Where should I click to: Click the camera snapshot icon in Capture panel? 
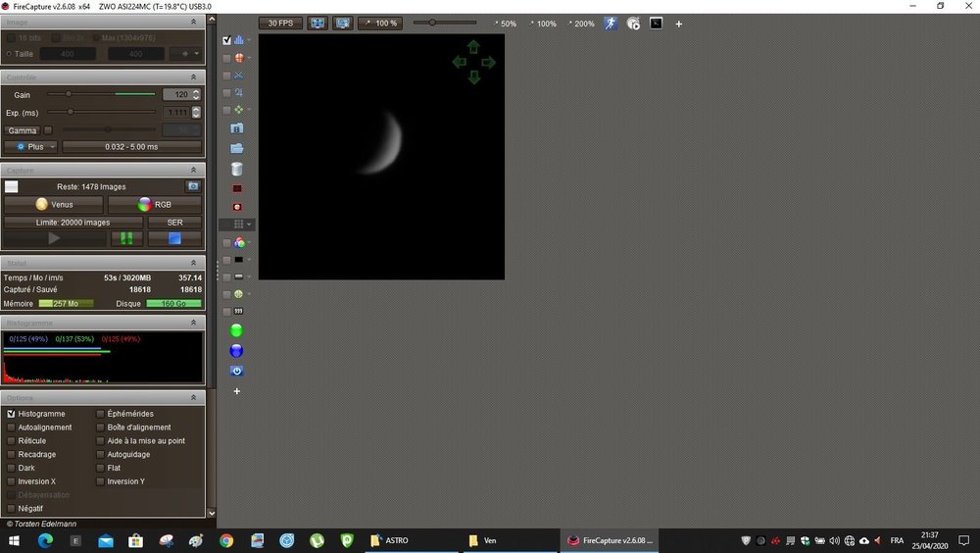(x=193, y=186)
